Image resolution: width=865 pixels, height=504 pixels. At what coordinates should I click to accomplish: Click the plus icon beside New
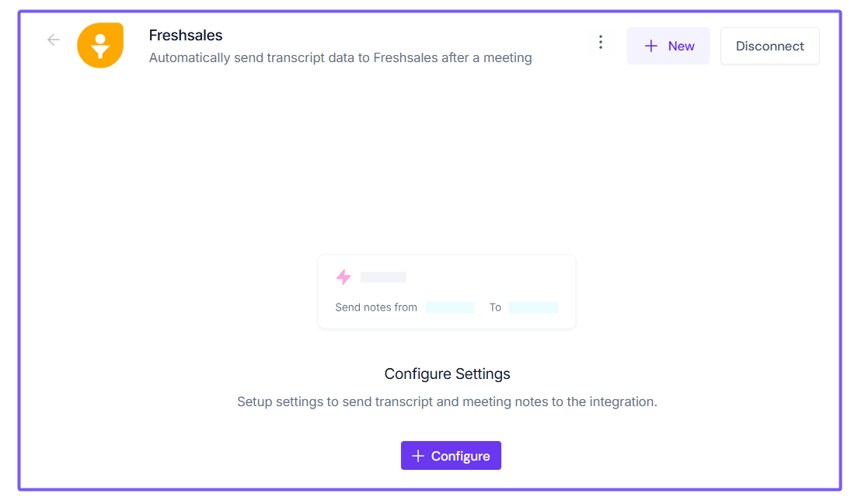651,46
